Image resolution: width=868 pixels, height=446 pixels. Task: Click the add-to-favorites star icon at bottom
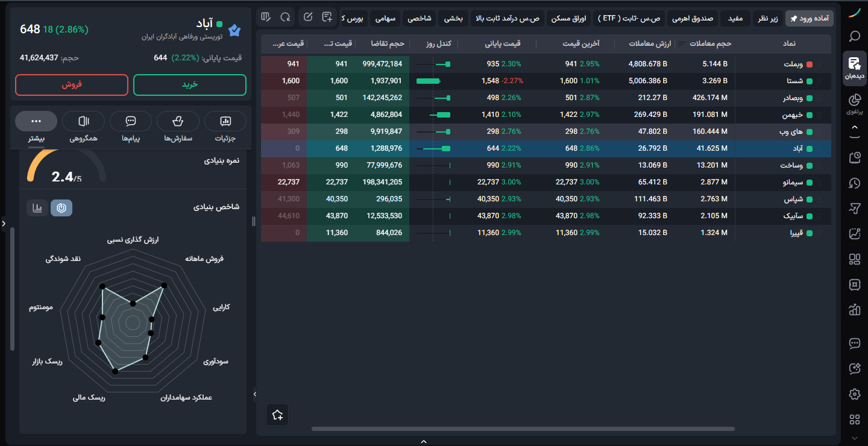(277, 415)
